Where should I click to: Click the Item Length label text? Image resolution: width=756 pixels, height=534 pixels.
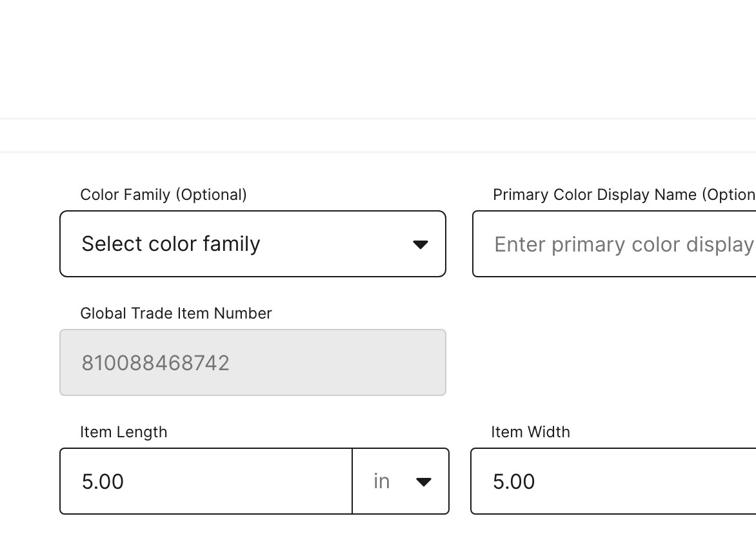(x=123, y=432)
